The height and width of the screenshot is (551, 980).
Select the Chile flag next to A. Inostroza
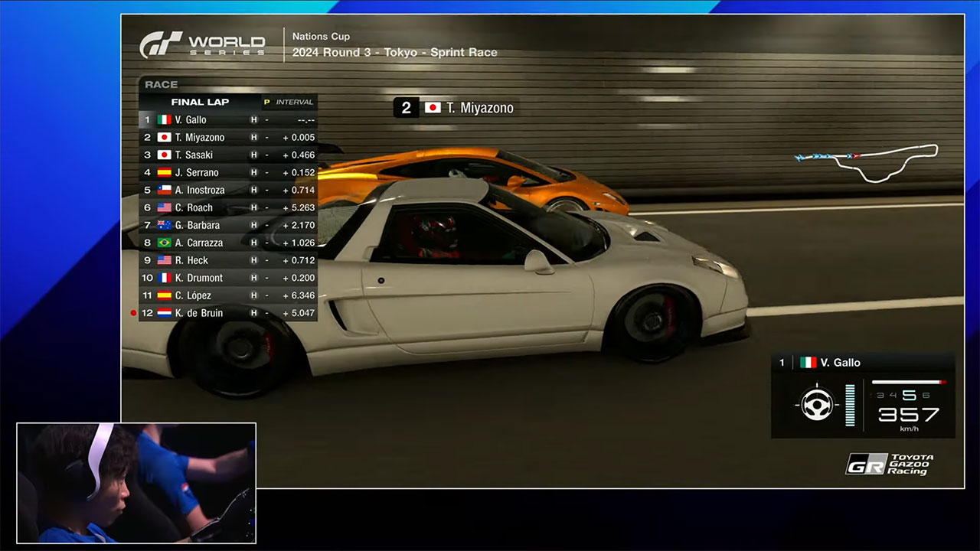click(164, 191)
